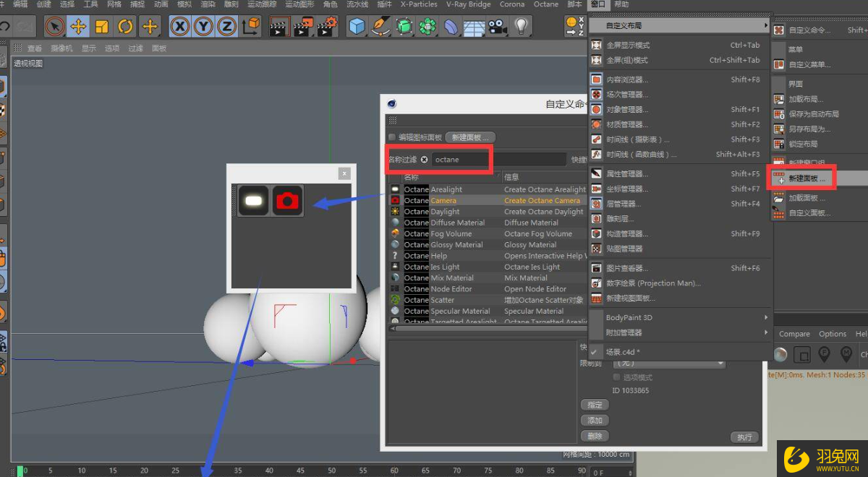Select the Octane Arealight command row
Image resolution: width=868 pixels, height=477 pixels.
pyautogui.click(x=488, y=189)
